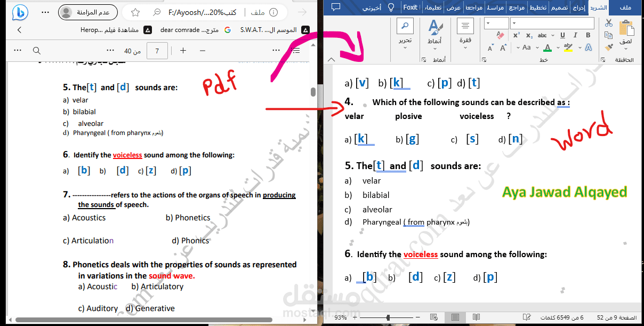Switch to the Design (تصميم) ribbon tab
644x326 pixels.
click(559, 7)
